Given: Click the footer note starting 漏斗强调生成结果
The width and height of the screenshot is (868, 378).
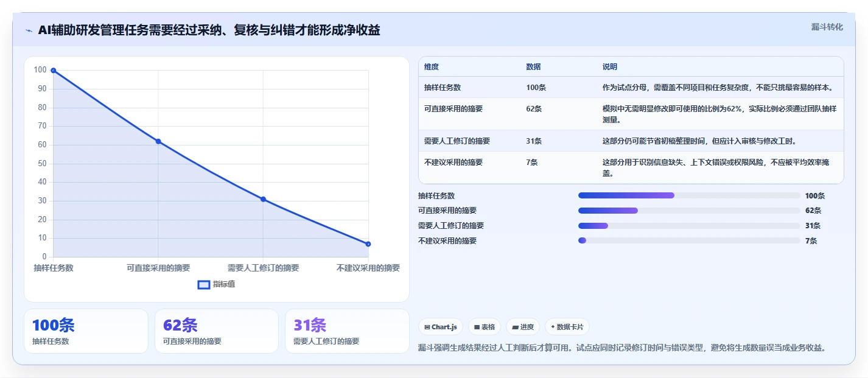Looking at the screenshot, I should [x=622, y=348].
